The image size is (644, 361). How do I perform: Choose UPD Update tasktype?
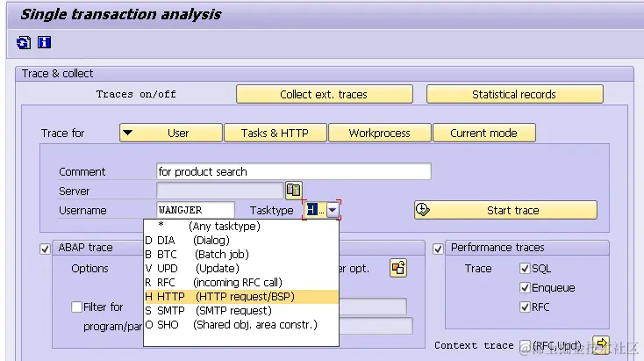241,268
